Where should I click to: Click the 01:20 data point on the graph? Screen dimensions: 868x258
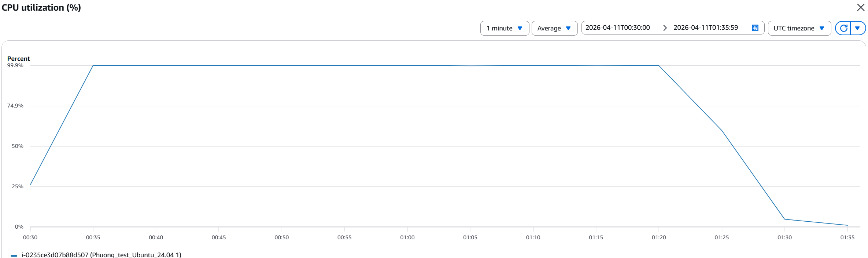pyautogui.click(x=659, y=66)
